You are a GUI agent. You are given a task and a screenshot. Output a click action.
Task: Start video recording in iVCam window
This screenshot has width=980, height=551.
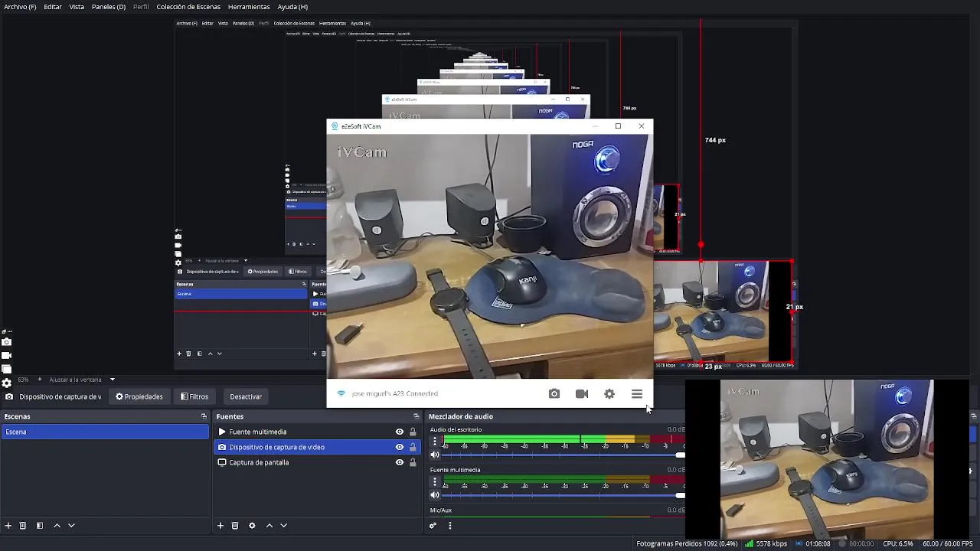tap(582, 393)
